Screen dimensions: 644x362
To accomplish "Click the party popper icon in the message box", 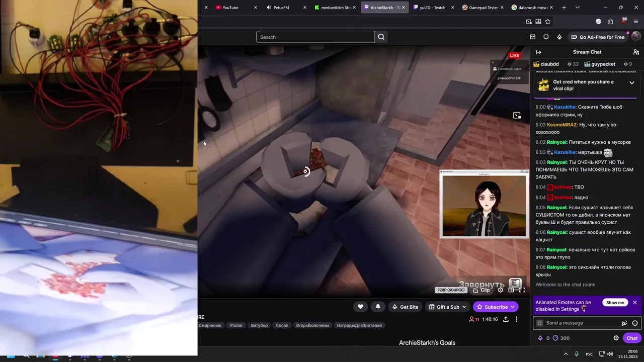I will pos(624,323).
